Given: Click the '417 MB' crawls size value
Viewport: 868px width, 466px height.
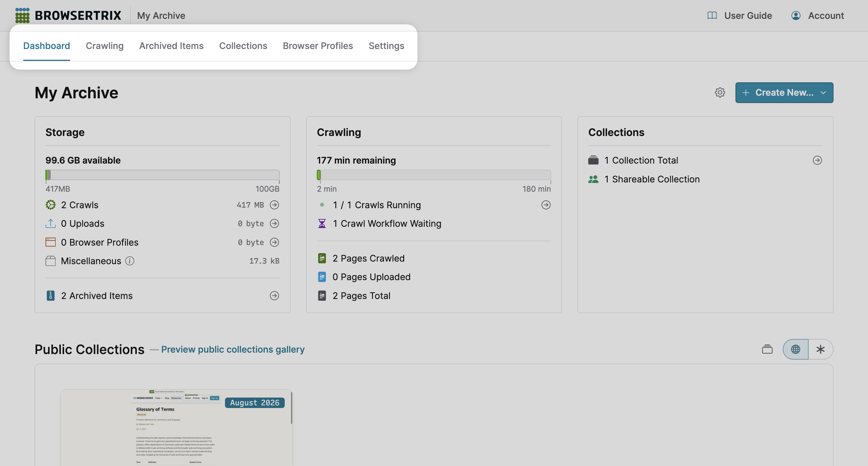Looking at the screenshot, I should click(x=250, y=205).
